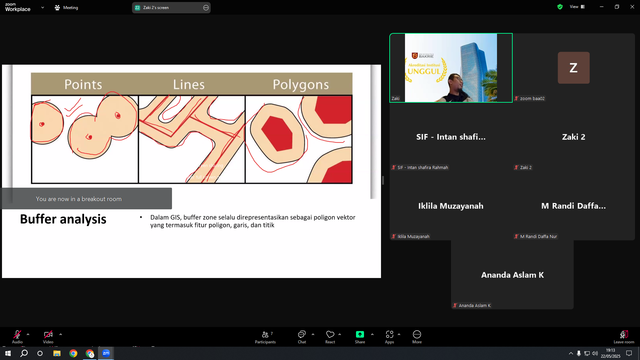Show hidden system tray icons
The image size is (640, 360).
(571, 353)
